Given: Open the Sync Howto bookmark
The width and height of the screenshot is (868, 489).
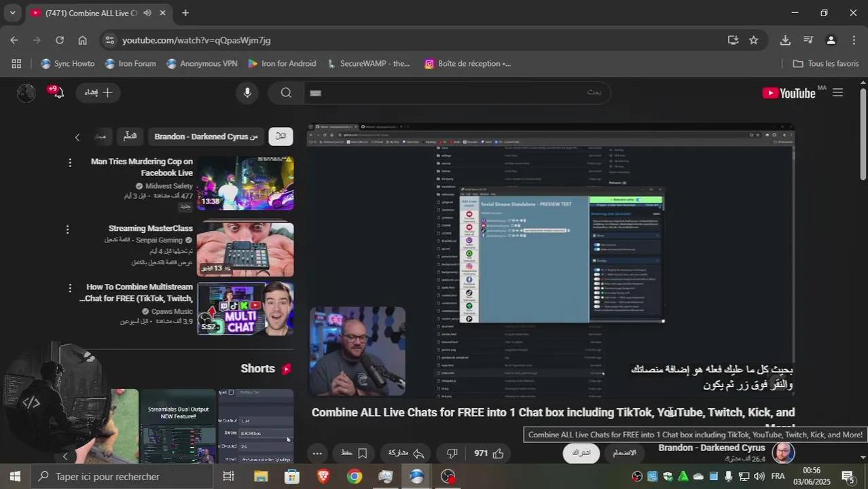Looking at the screenshot, I should coord(67,63).
